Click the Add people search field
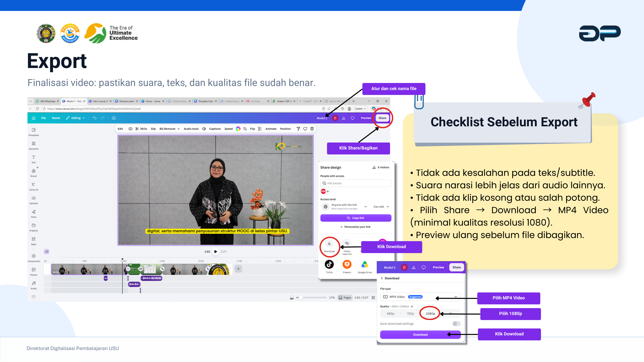Image resolution: width=644 pixels, height=362 pixels. tap(356, 183)
